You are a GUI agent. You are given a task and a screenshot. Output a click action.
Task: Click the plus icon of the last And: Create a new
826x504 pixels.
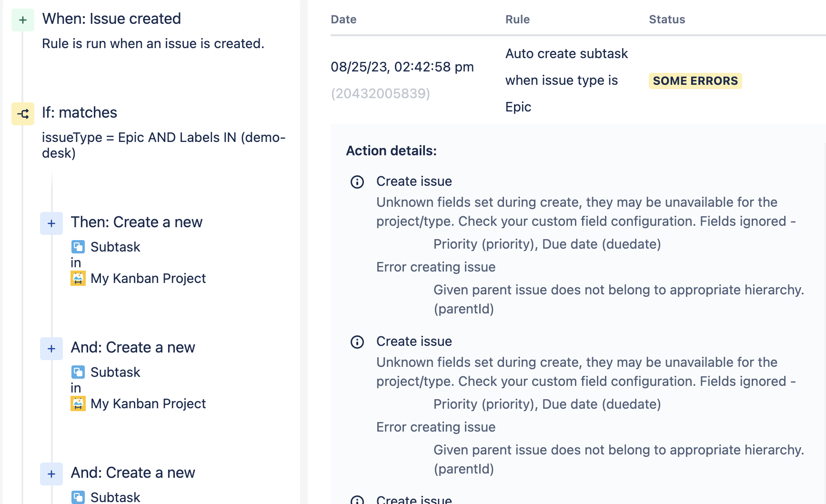pyautogui.click(x=51, y=474)
